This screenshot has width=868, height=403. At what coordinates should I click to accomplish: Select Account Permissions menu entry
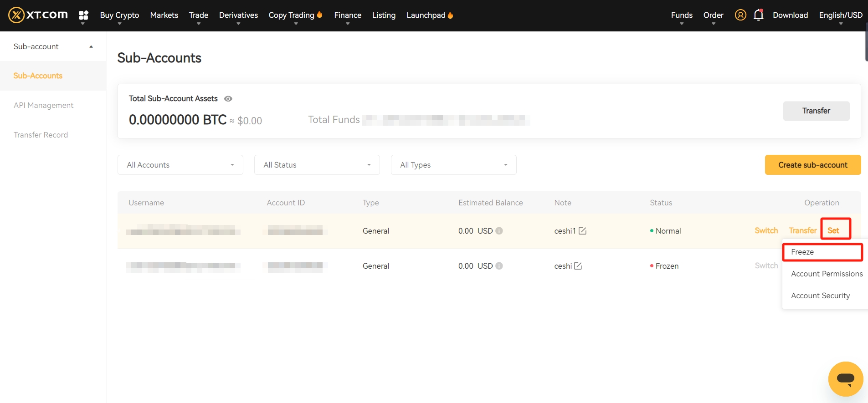827,274
